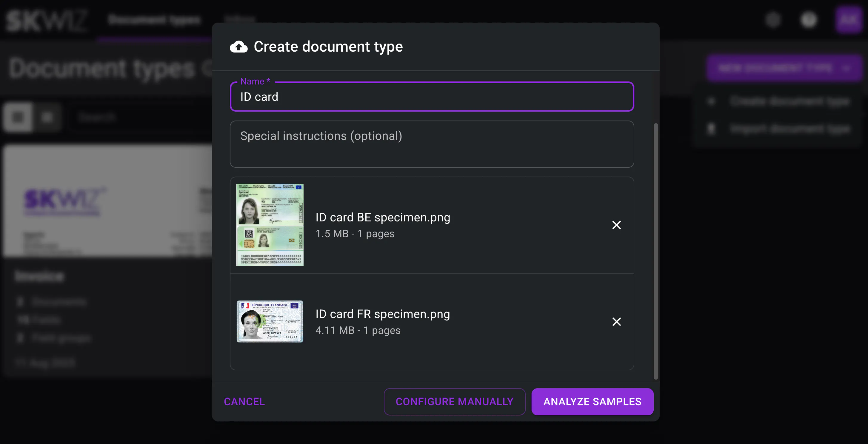Choose Import document type from the menu

click(x=789, y=129)
